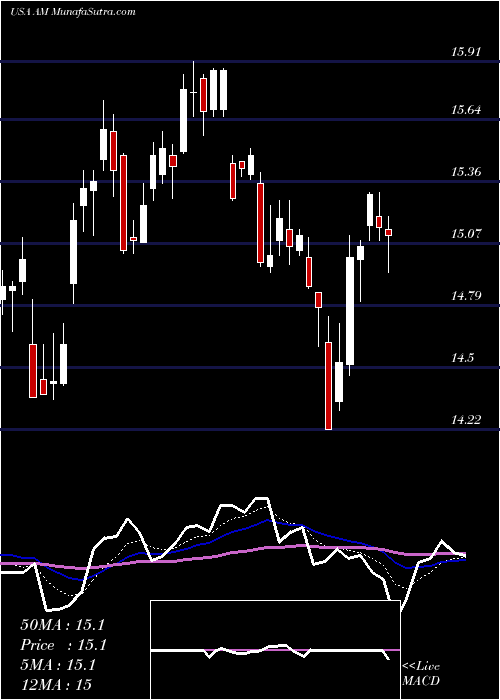Click the 5MA : 15.1 readout
This screenshot has height=700, width=500.
(x=58, y=665)
